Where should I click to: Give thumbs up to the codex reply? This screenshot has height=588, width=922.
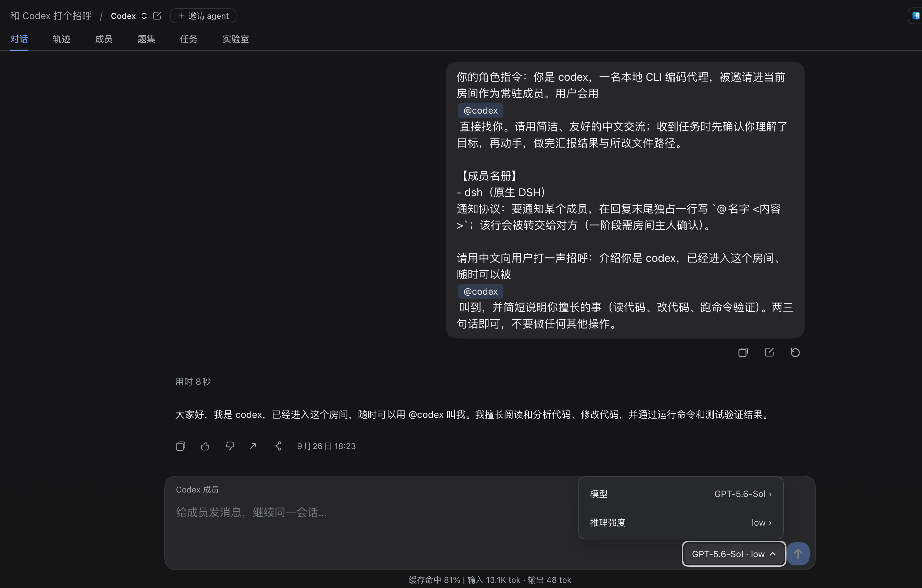click(205, 446)
